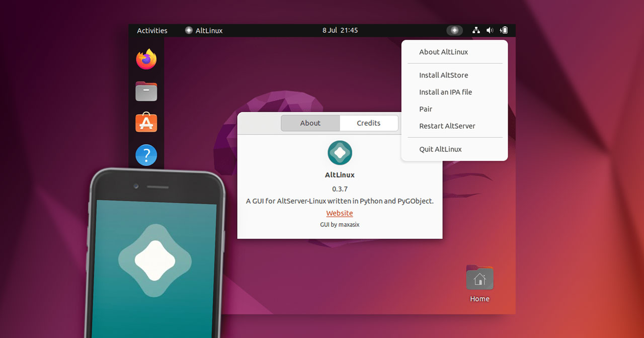Image resolution: width=644 pixels, height=338 pixels.
Task: Click the volume speaker icon
Action: tap(490, 31)
